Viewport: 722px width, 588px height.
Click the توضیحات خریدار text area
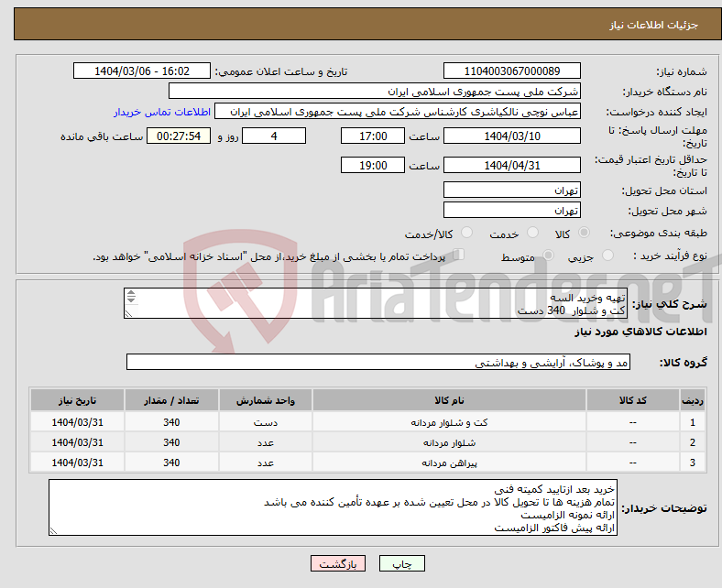tap(333, 507)
